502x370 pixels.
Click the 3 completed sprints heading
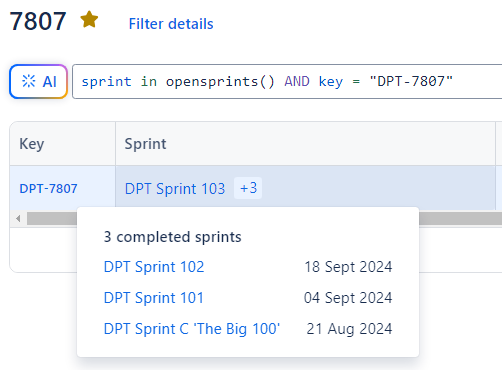click(x=172, y=237)
